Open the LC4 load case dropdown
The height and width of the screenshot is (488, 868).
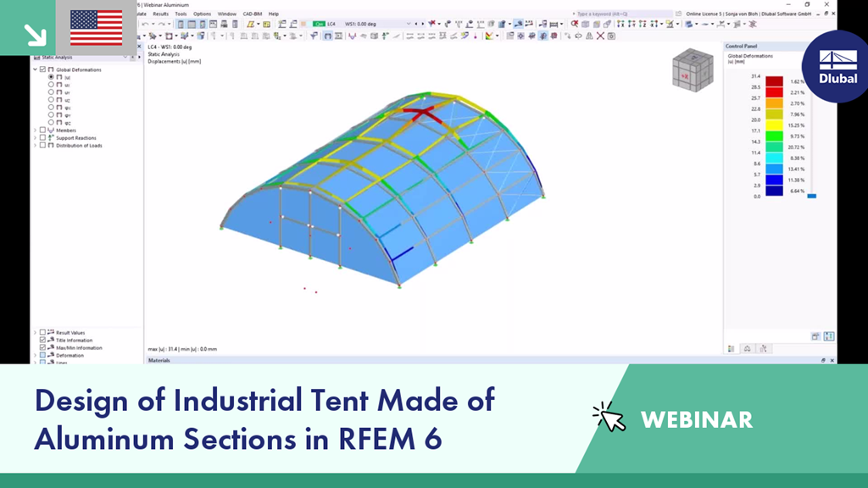click(409, 24)
